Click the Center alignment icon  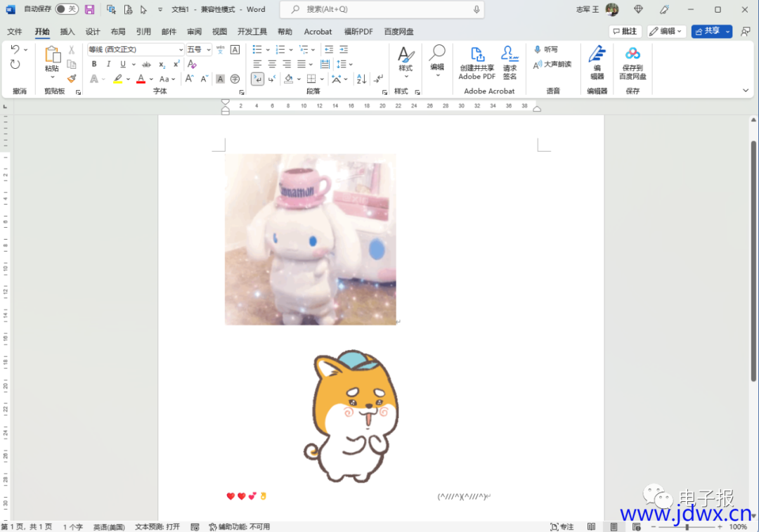pos(272,64)
